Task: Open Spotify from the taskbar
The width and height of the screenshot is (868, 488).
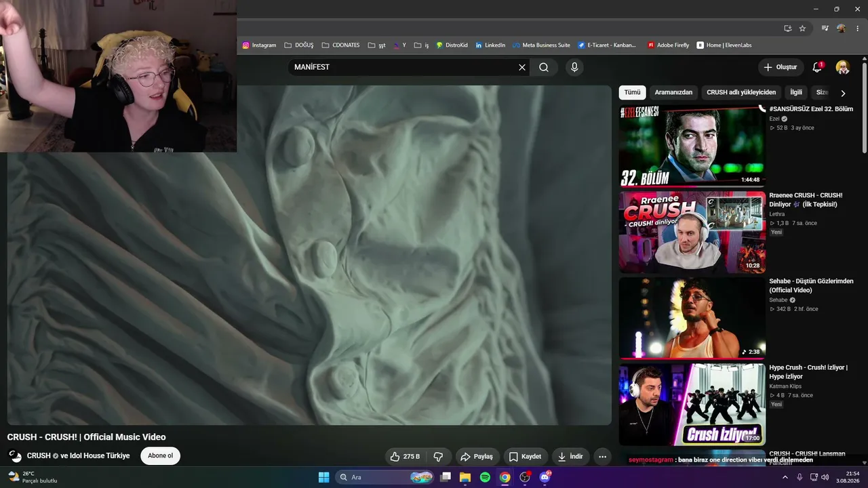Action: (x=485, y=477)
